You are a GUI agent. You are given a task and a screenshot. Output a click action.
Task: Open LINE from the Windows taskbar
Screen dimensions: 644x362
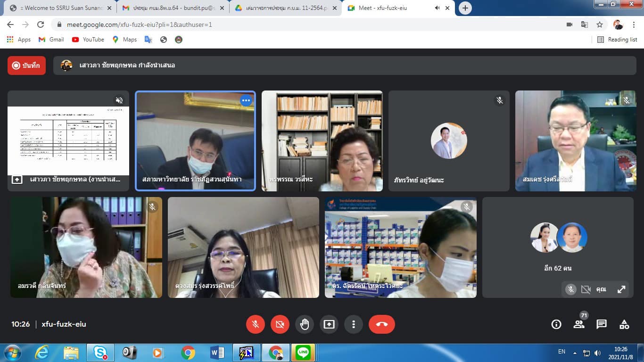303,352
